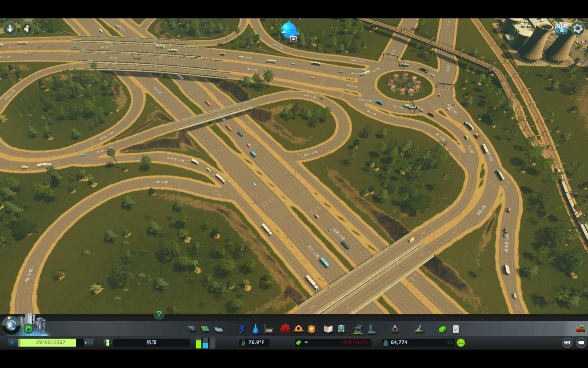Open the Electricity build menu
This screenshot has width=588, height=368.
pos(242,329)
